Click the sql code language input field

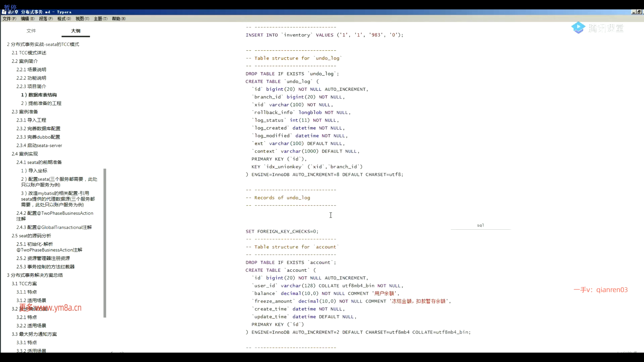pyautogui.click(x=480, y=226)
